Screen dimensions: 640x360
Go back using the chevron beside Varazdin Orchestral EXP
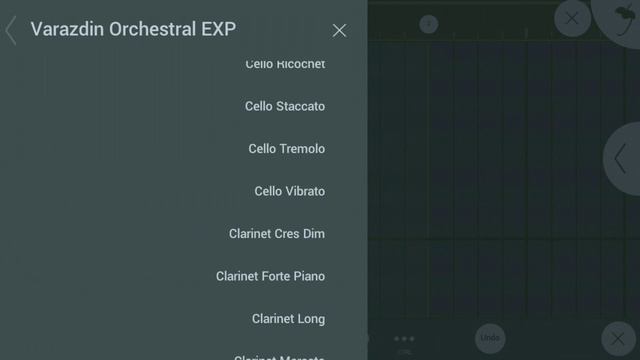coord(11,30)
